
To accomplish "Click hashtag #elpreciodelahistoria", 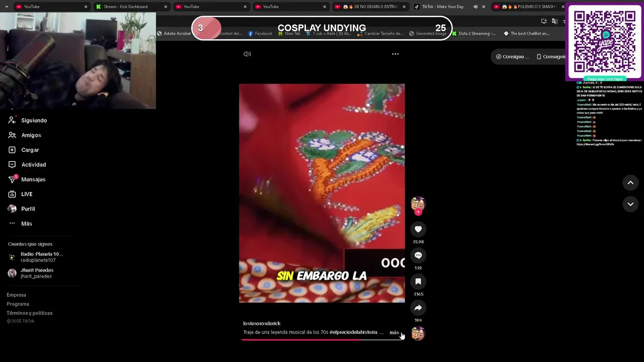I will [x=353, y=332].
